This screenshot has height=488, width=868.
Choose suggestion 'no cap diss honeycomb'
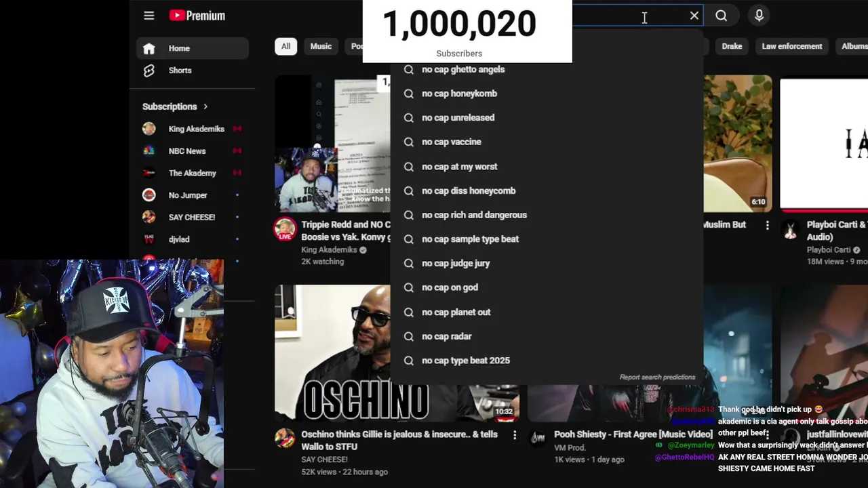pyautogui.click(x=547, y=191)
